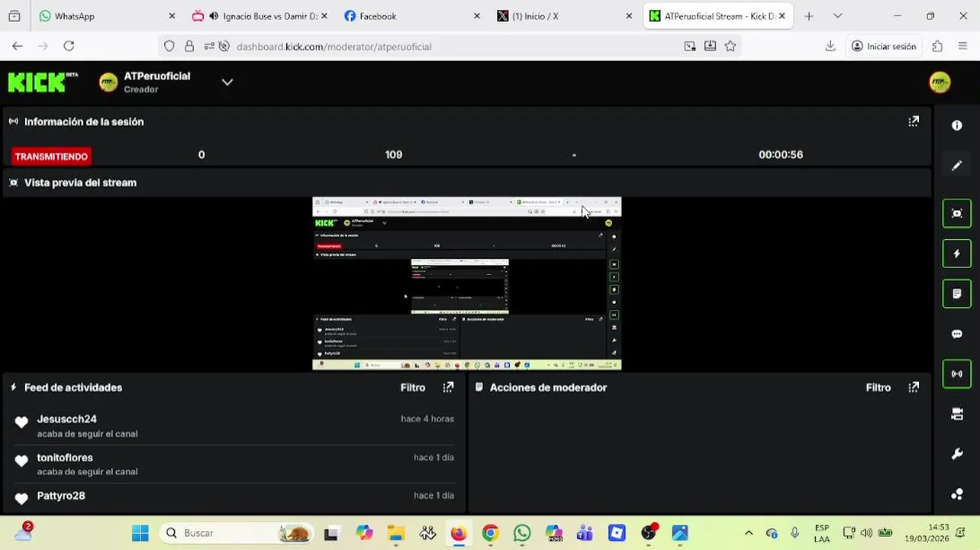Open Google Chrome from the taskbar
980x550 pixels.
click(x=490, y=533)
